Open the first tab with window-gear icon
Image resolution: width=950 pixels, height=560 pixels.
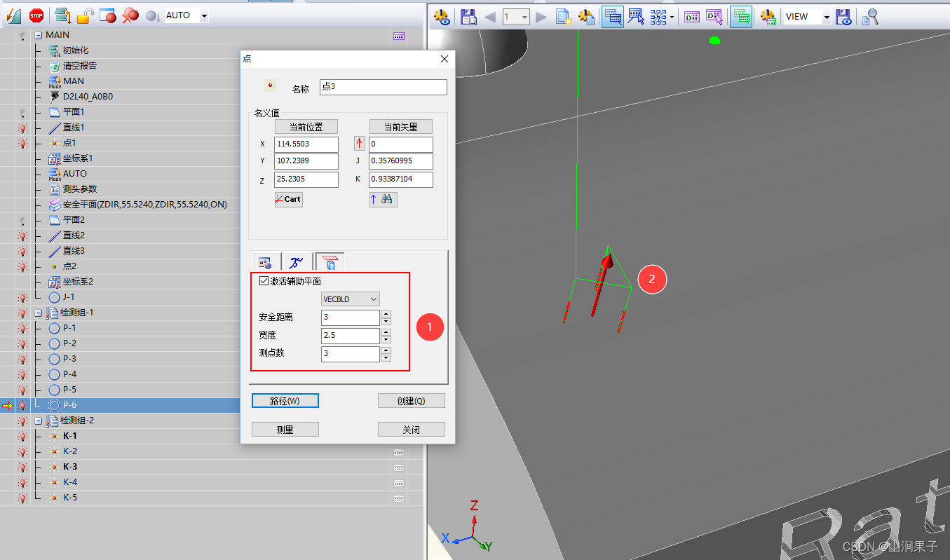click(266, 262)
